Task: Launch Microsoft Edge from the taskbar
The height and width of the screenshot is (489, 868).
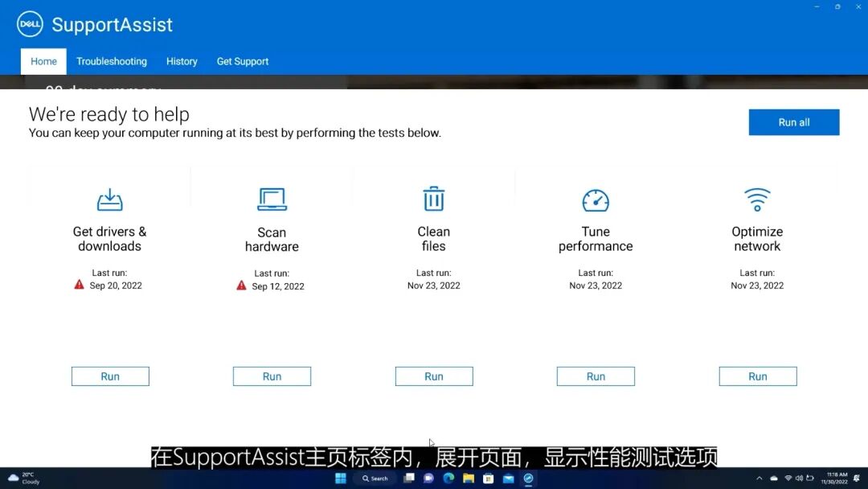Action: 448,478
